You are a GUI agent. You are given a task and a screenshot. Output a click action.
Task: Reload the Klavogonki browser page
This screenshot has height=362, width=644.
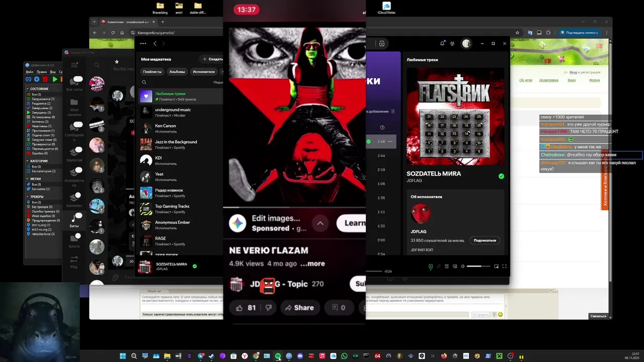pos(113,33)
